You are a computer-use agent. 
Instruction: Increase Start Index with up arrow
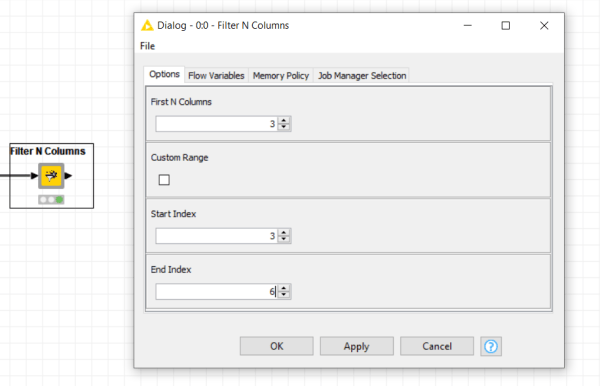click(284, 232)
